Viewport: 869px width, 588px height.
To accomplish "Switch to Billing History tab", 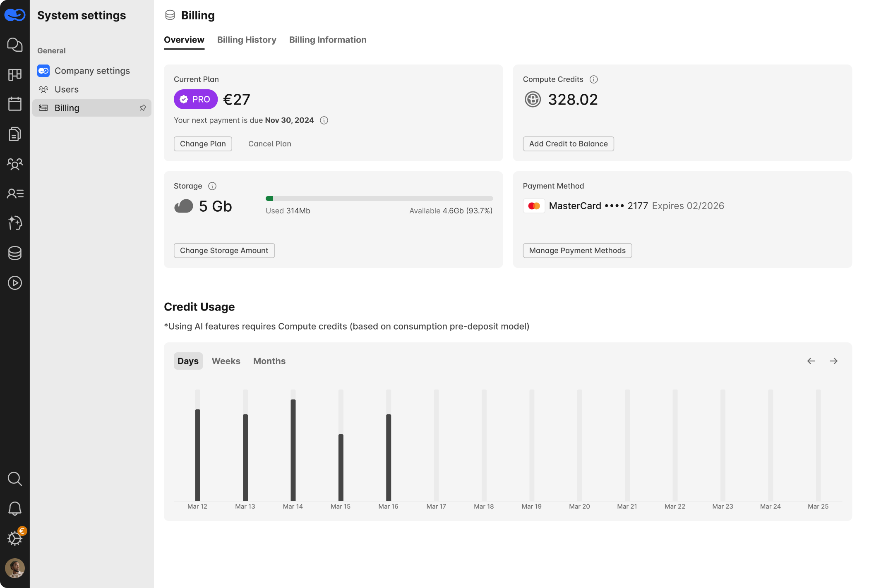I will coord(247,40).
